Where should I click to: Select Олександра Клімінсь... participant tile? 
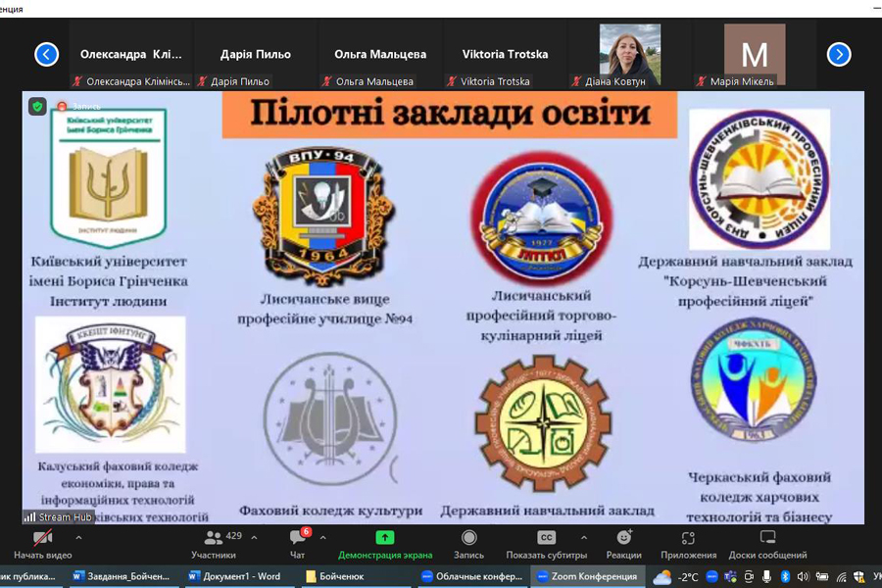[x=131, y=55]
